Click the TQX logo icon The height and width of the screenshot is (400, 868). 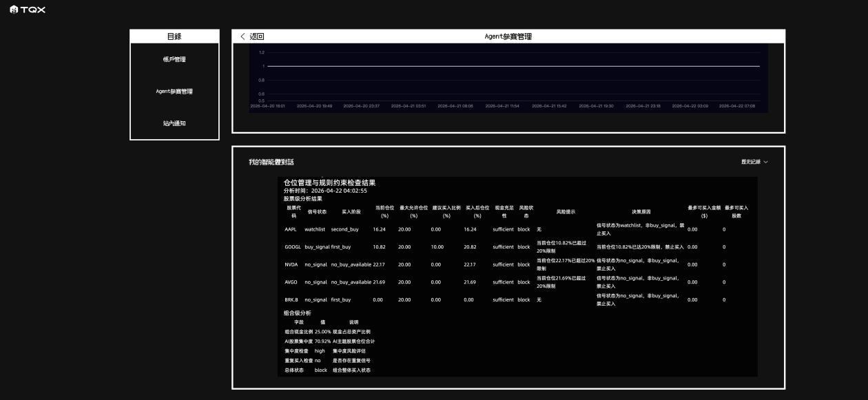[x=14, y=10]
